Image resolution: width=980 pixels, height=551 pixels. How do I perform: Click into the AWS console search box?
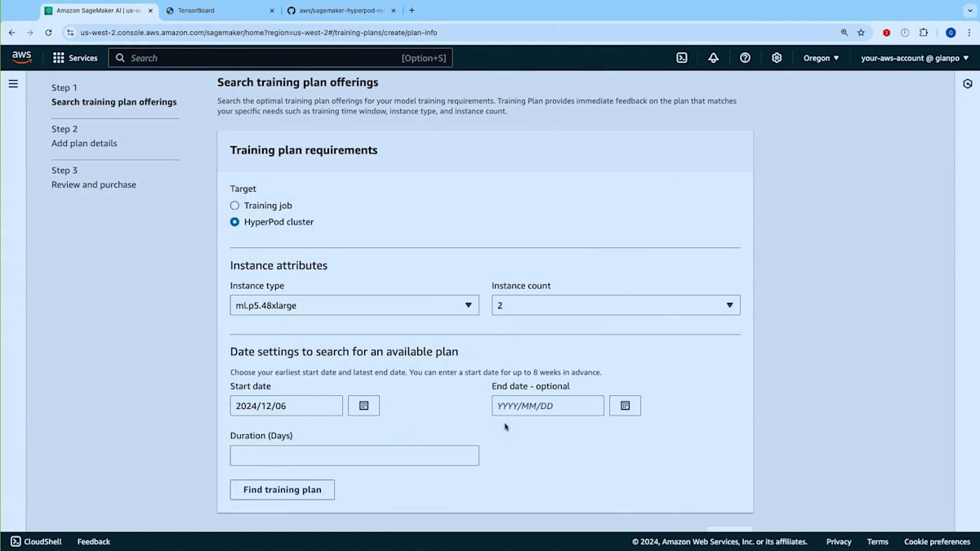pyautogui.click(x=280, y=58)
